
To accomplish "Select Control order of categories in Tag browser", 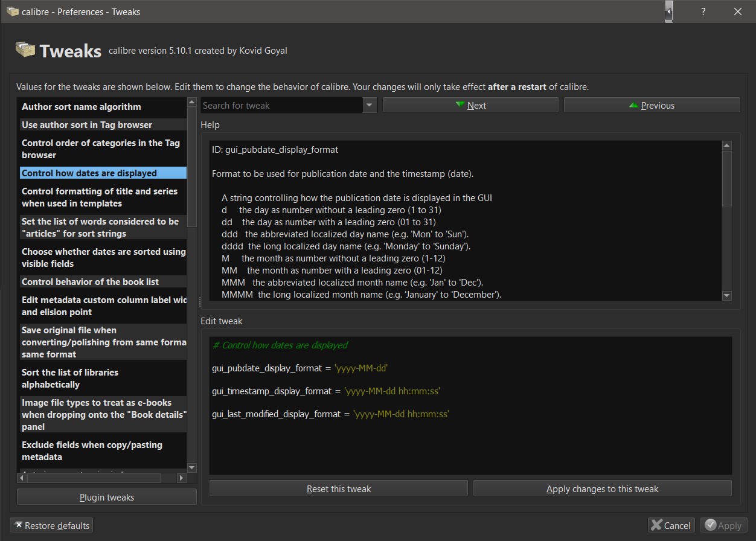I will (103, 149).
